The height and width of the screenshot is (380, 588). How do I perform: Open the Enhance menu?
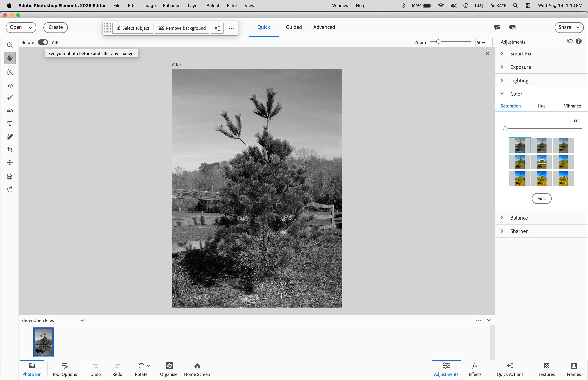[x=171, y=5]
